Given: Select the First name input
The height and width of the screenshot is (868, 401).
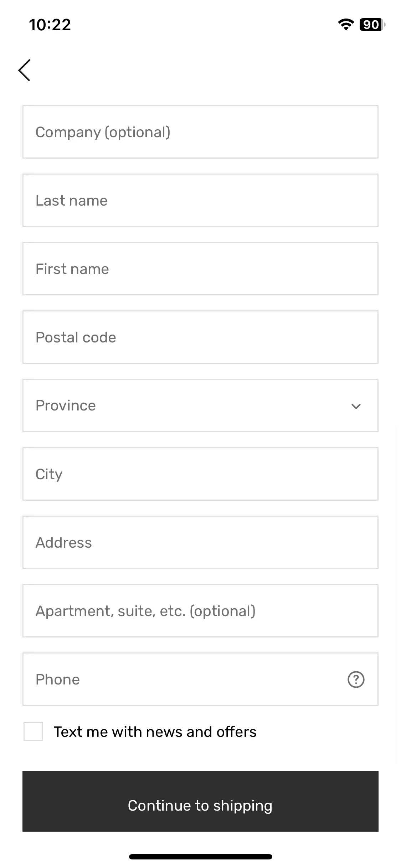Looking at the screenshot, I should (x=200, y=269).
